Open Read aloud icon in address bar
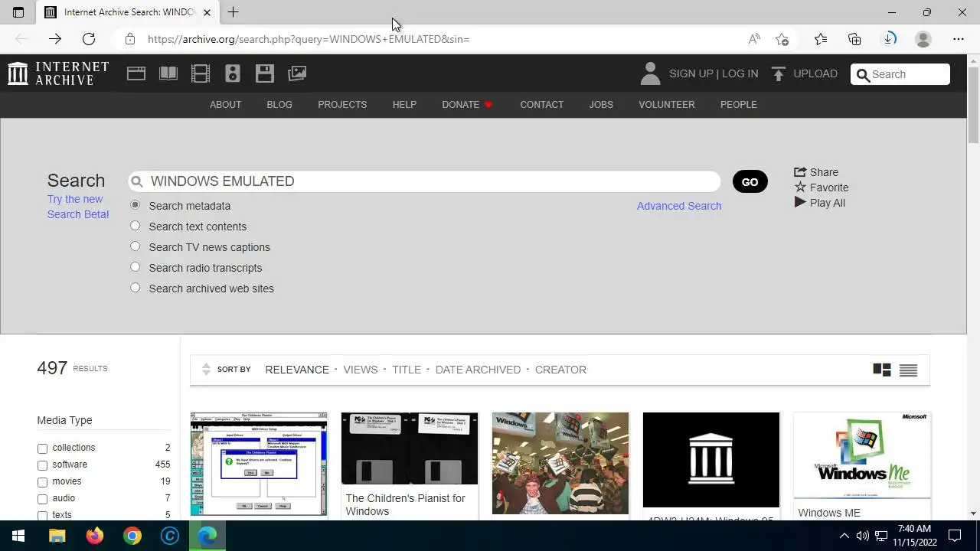This screenshot has width=980, height=551. tap(754, 39)
